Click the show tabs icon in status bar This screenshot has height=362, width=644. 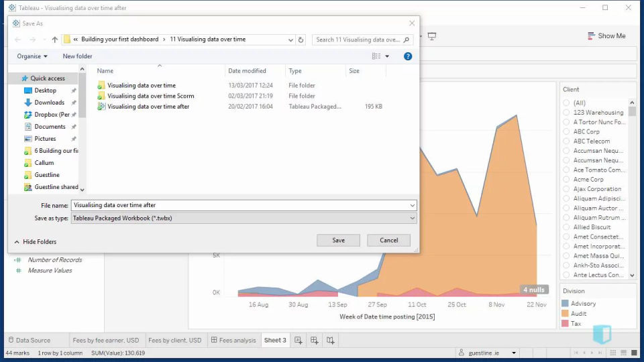point(634,353)
